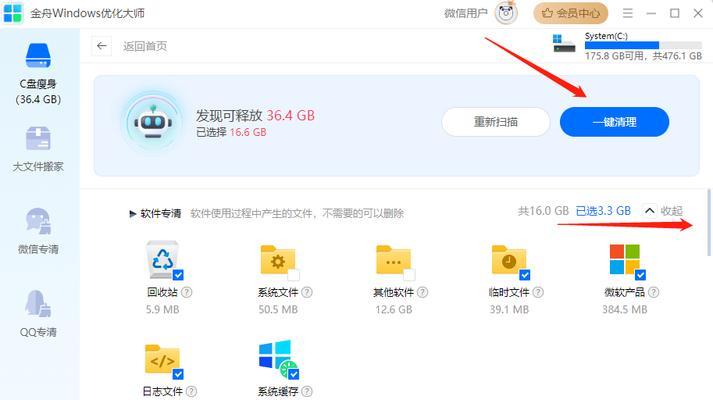The width and height of the screenshot is (713, 400).
Task: Open the 微信专清 sidebar section
Action: point(38,231)
